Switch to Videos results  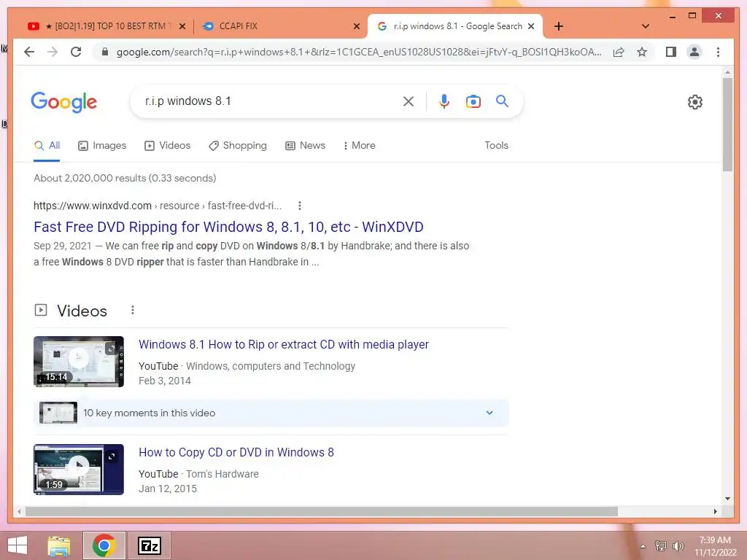coord(167,146)
